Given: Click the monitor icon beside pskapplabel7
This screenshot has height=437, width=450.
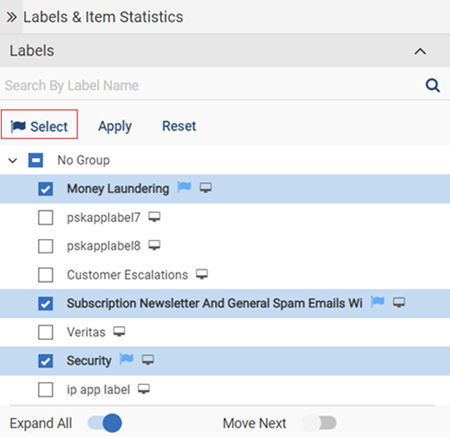Looking at the screenshot, I should [x=154, y=217].
